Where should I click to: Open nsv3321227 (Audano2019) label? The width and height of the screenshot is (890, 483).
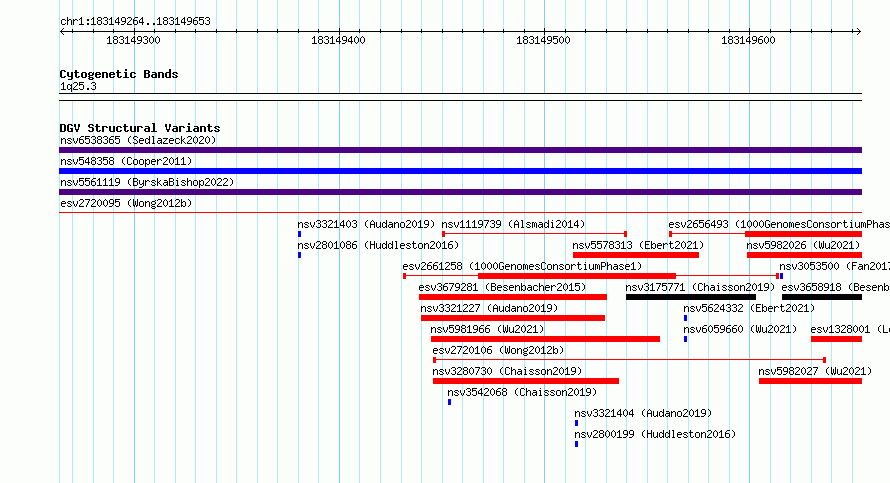click(489, 308)
